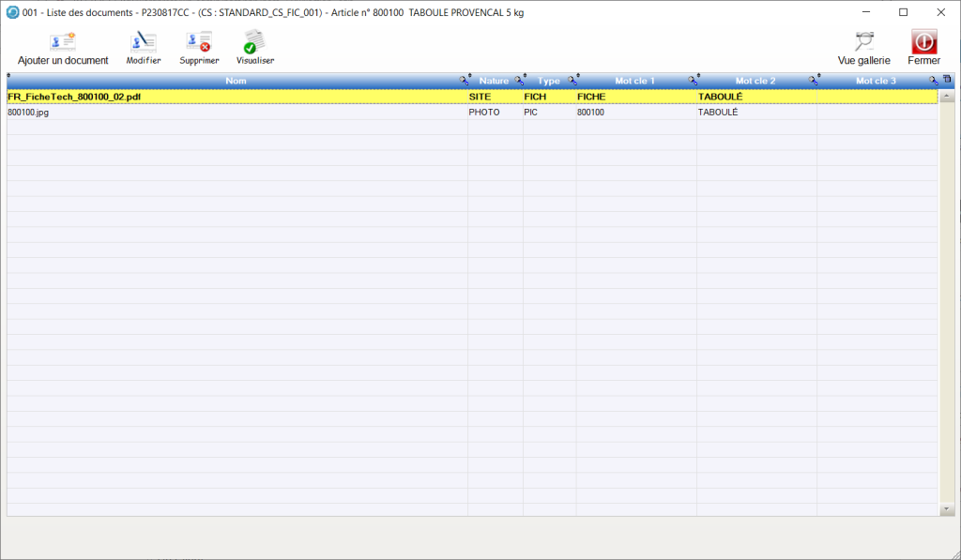961x560 pixels.
Task: Click the Visualiser icon with green checkmark
Action: click(x=254, y=42)
